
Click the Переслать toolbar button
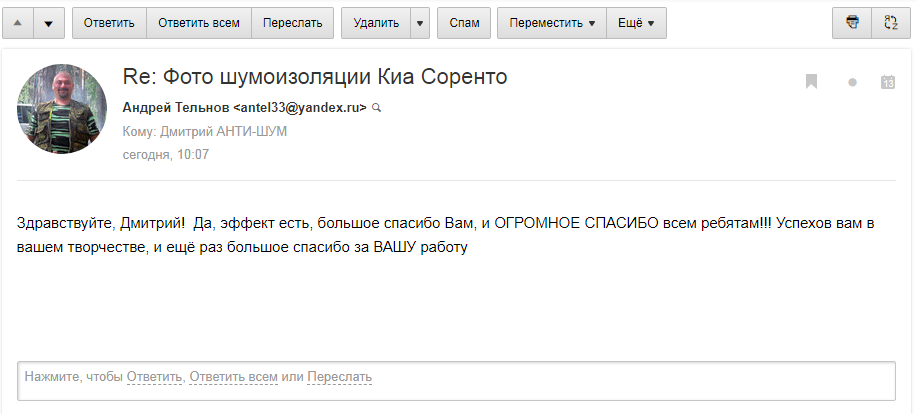[293, 23]
